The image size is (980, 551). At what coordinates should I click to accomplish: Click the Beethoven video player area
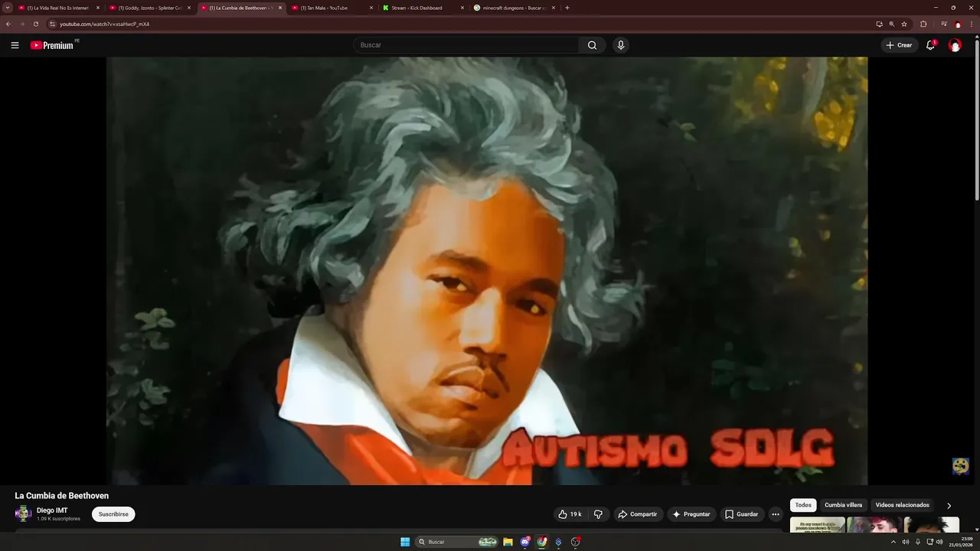(487, 271)
